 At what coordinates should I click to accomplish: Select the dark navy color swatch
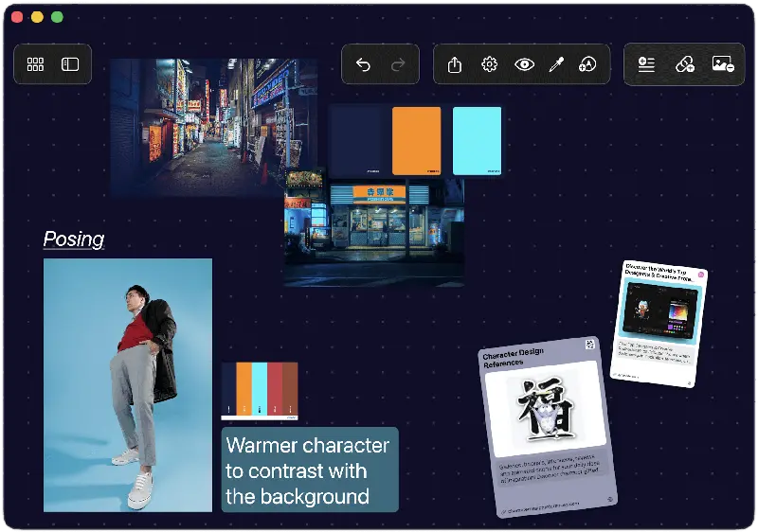click(x=356, y=141)
